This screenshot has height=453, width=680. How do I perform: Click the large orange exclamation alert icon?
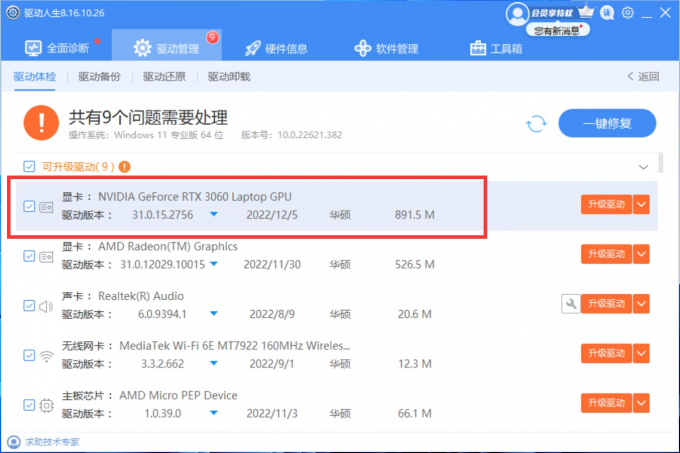(41, 123)
